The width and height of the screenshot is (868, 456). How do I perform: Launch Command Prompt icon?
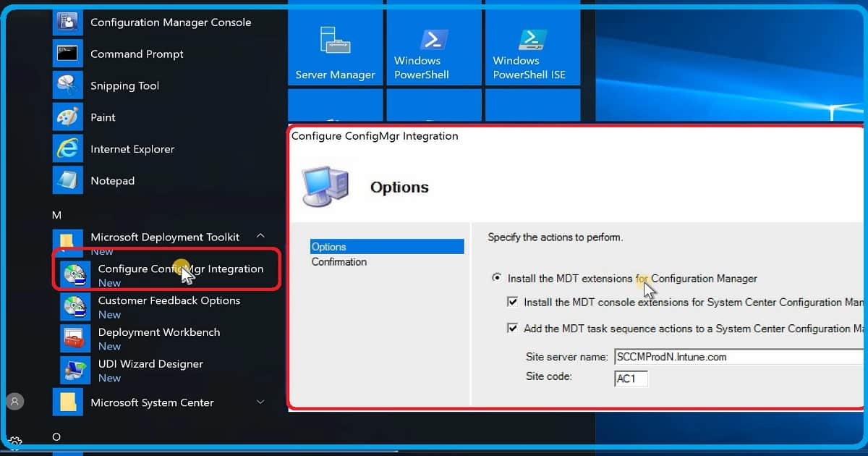[x=68, y=54]
